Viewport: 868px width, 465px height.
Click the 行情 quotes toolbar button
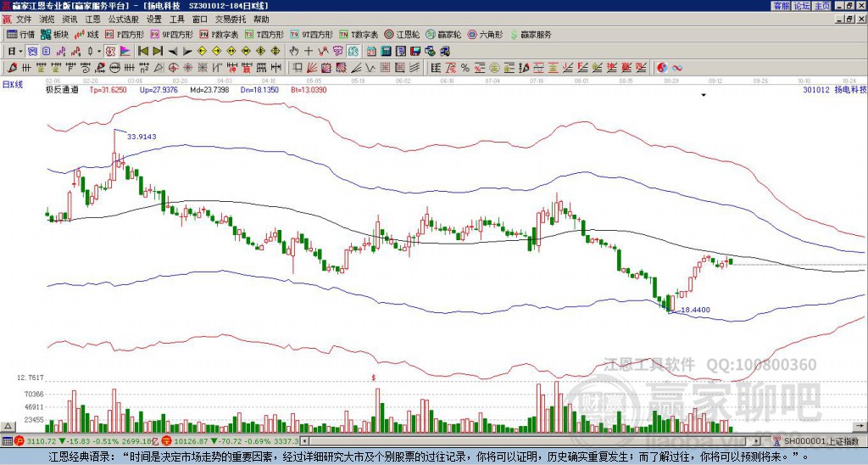pyautogui.click(x=21, y=34)
